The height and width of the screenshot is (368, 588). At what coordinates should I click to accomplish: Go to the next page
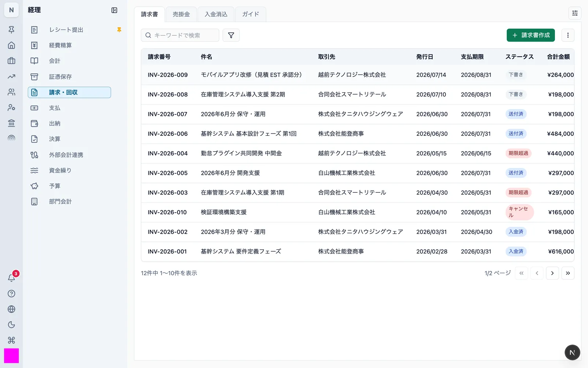[x=552, y=273]
